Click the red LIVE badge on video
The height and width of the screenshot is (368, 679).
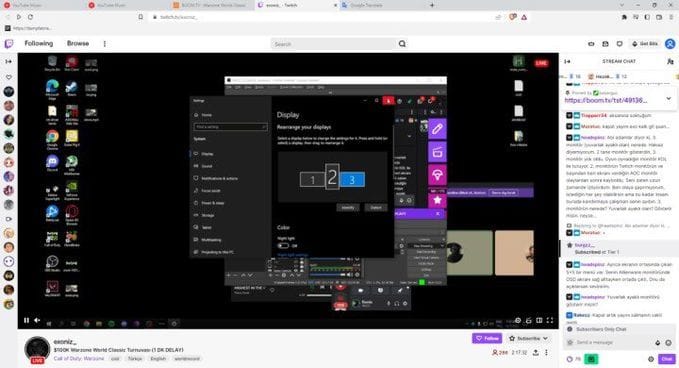(x=541, y=63)
